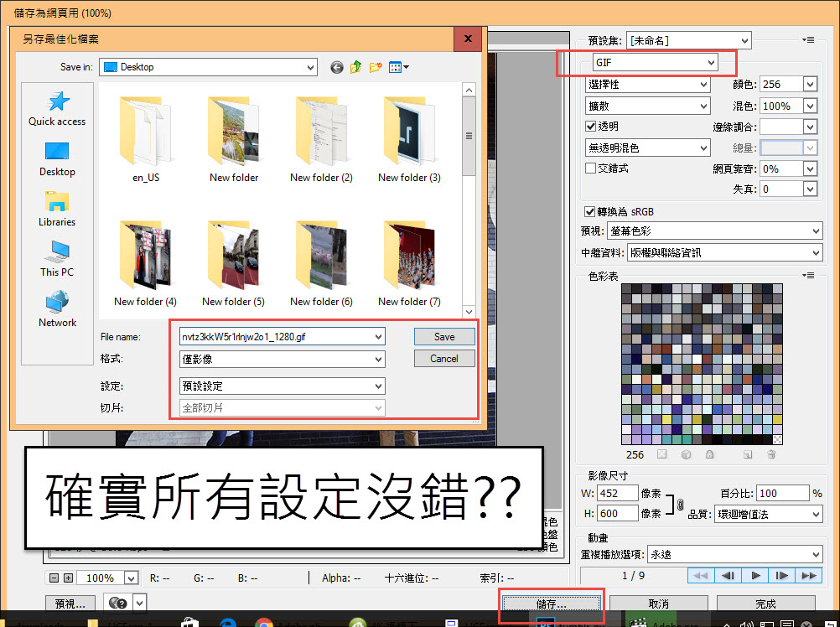Expand the GIF file format dropdown
The width and height of the screenshot is (840, 627).
click(x=655, y=63)
